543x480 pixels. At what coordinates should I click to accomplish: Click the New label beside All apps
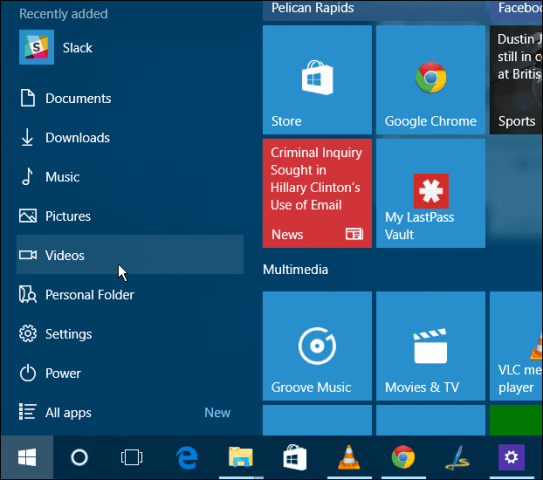(x=217, y=412)
